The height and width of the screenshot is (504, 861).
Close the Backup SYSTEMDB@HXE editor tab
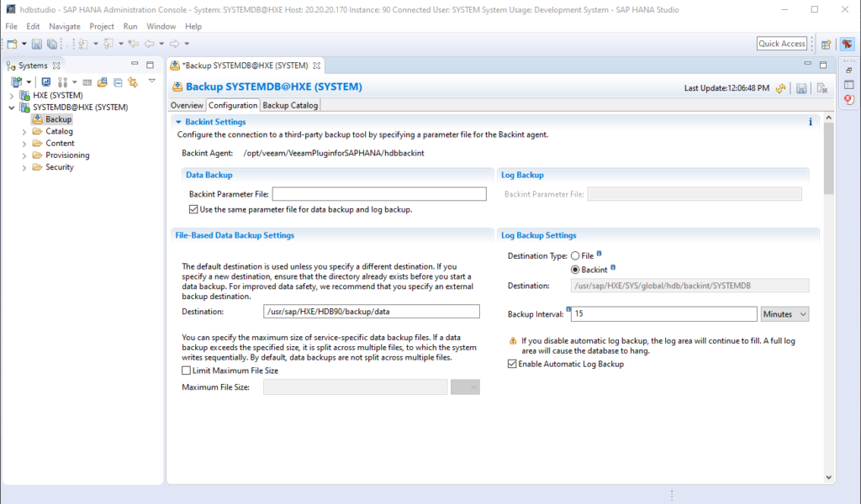pos(316,66)
